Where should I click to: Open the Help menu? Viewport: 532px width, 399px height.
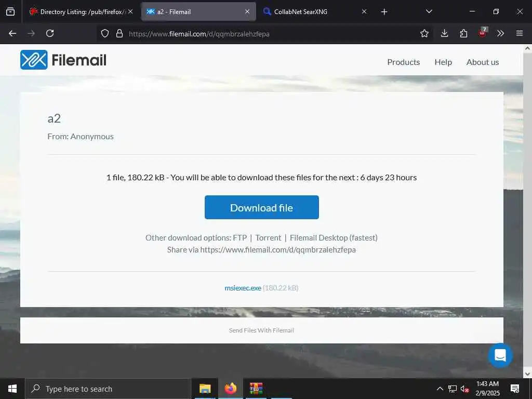click(x=443, y=62)
